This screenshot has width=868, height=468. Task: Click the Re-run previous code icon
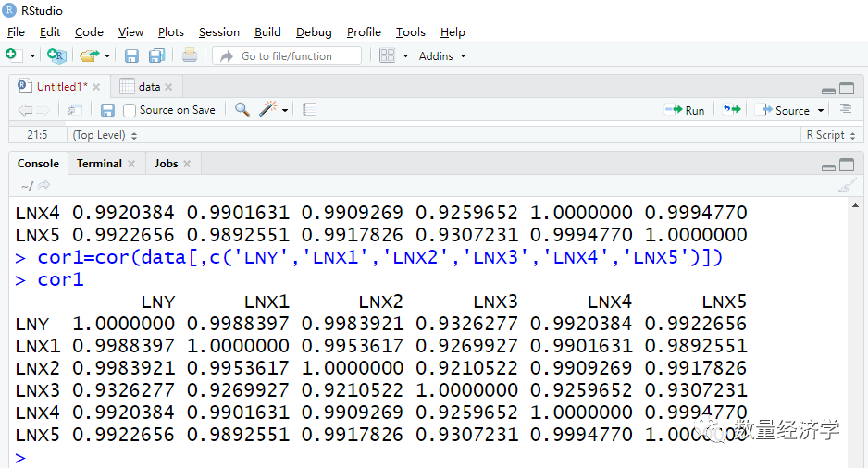731,109
